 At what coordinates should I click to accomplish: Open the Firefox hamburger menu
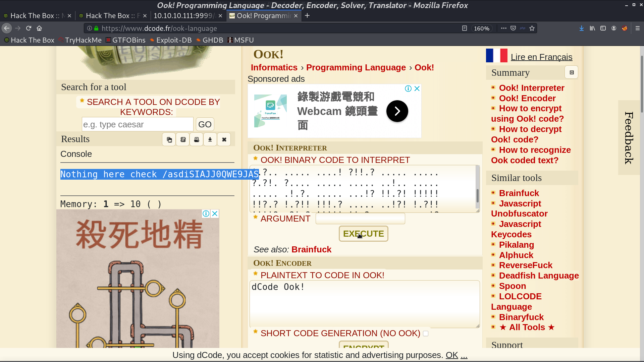tap(638, 28)
